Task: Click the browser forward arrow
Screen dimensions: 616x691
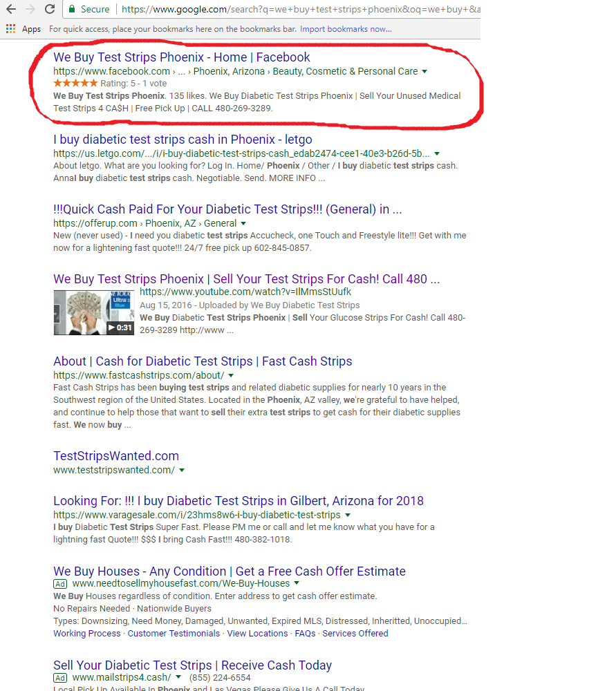Action: (30, 9)
